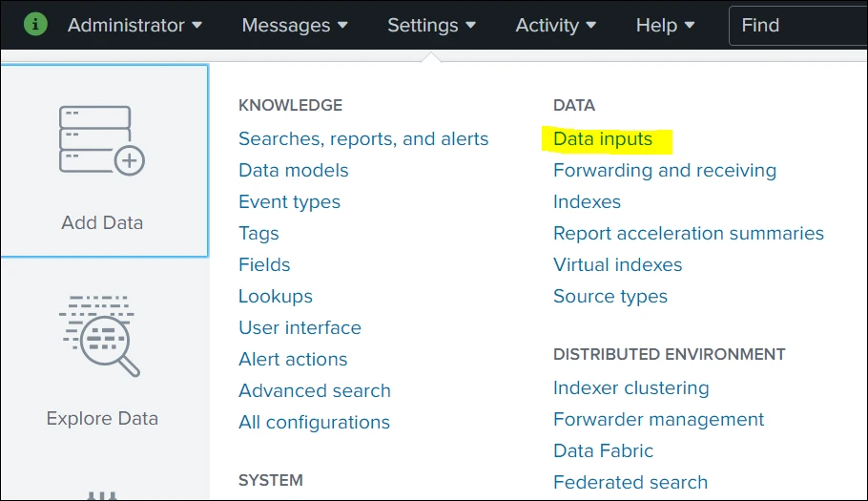868x501 pixels.
Task: Open Federated search settings
Action: [630, 482]
